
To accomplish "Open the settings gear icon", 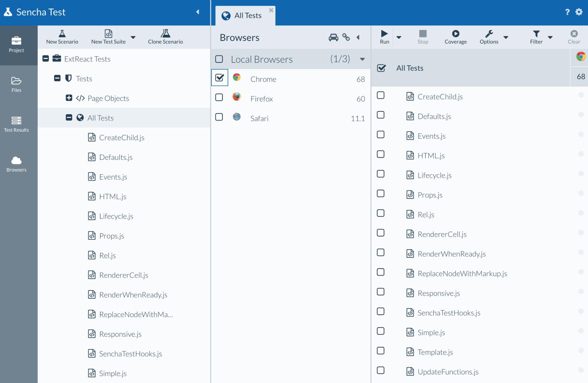I will tap(579, 12).
